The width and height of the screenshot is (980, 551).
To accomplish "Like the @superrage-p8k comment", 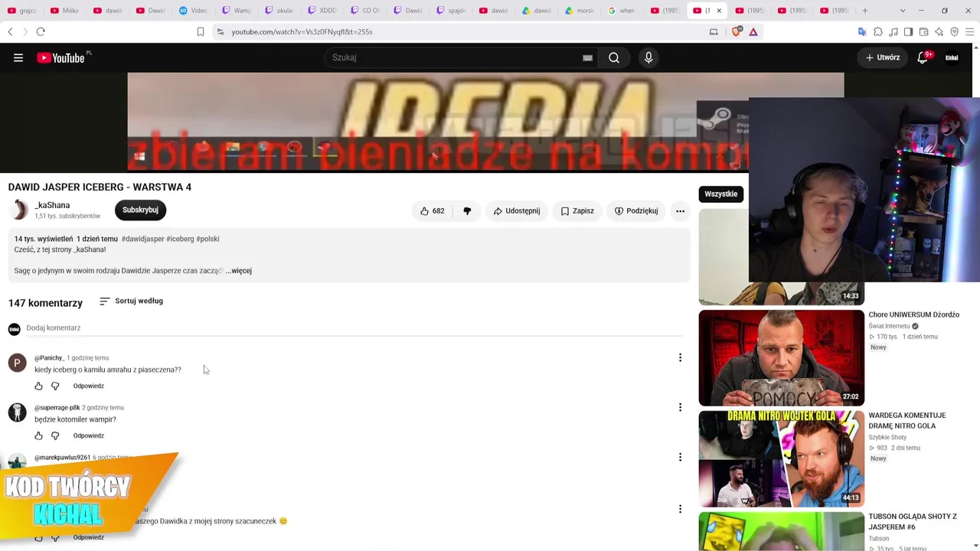I will [39, 435].
